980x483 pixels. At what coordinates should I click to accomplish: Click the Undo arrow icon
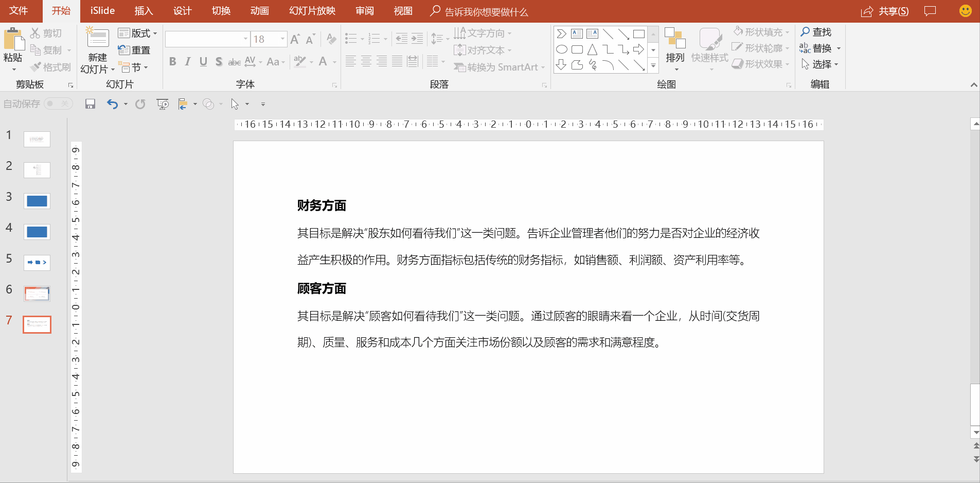(112, 104)
